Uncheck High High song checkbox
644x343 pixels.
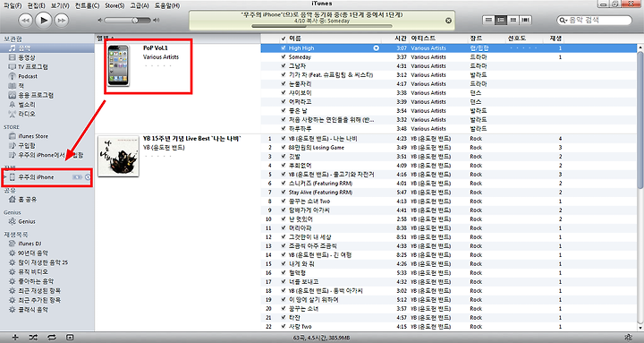[x=284, y=48]
